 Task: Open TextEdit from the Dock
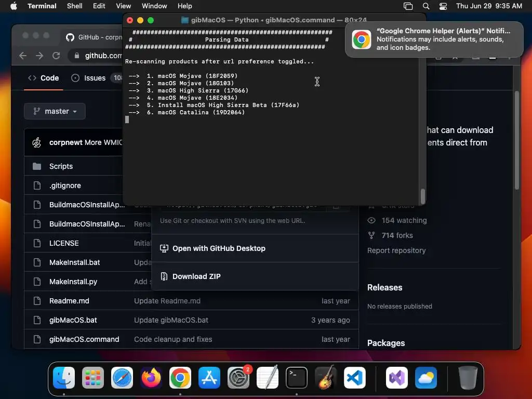(x=268, y=378)
